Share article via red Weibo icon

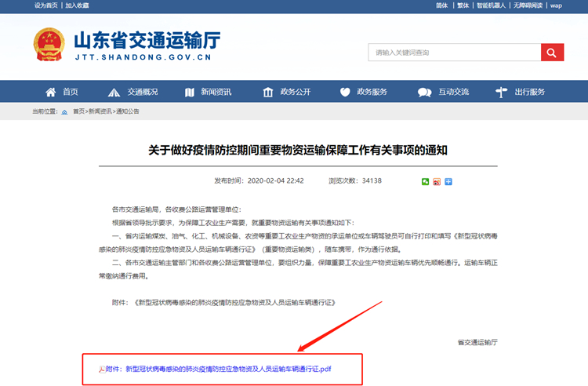[x=437, y=181]
